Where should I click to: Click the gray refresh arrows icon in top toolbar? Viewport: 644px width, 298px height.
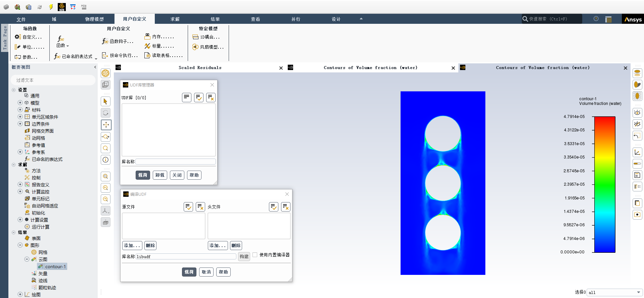point(40,7)
